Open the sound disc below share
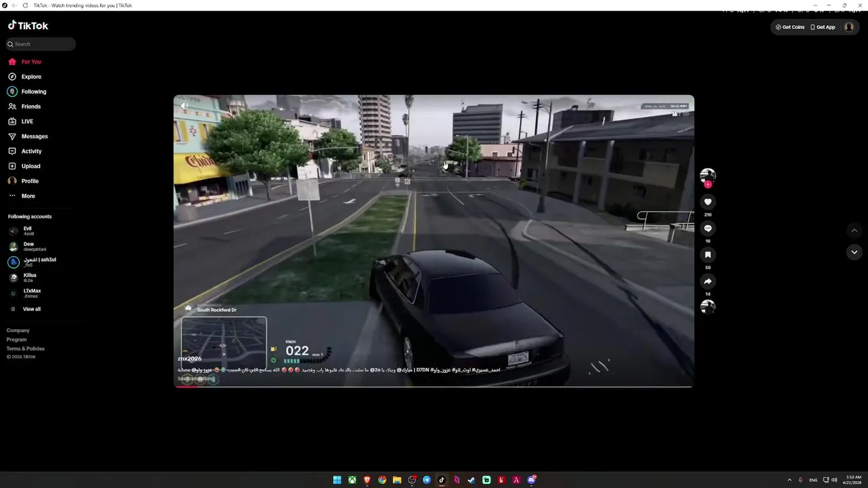868x488 pixels. [708, 306]
